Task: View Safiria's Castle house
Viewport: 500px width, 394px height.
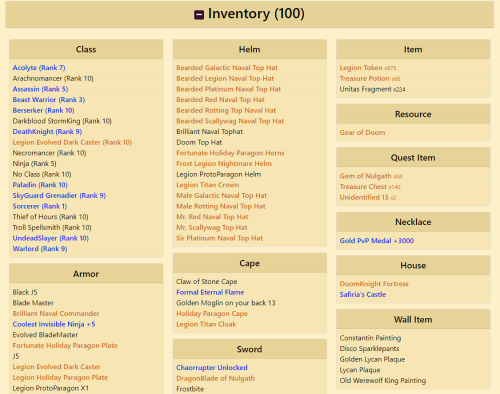Action: pos(363,294)
